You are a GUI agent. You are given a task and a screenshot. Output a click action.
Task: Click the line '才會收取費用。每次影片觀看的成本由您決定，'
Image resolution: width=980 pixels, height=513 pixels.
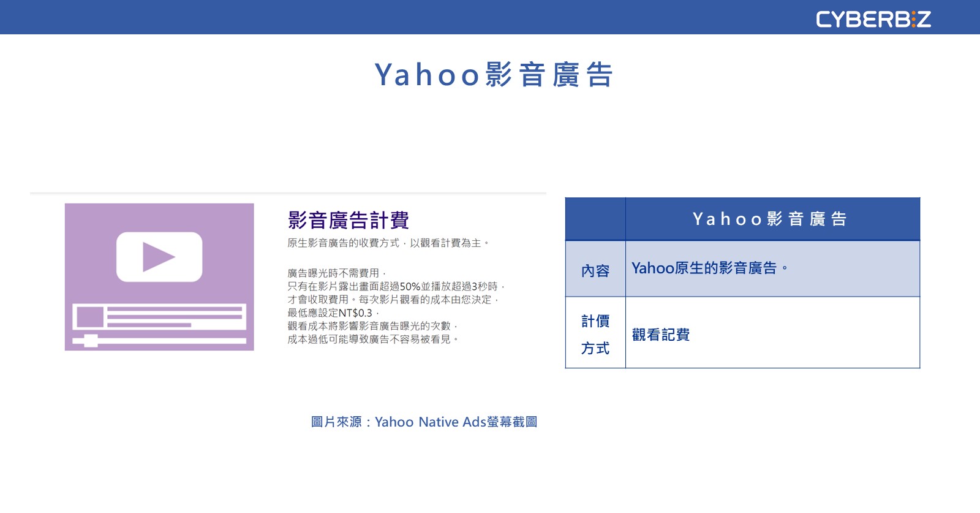point(394,300)
